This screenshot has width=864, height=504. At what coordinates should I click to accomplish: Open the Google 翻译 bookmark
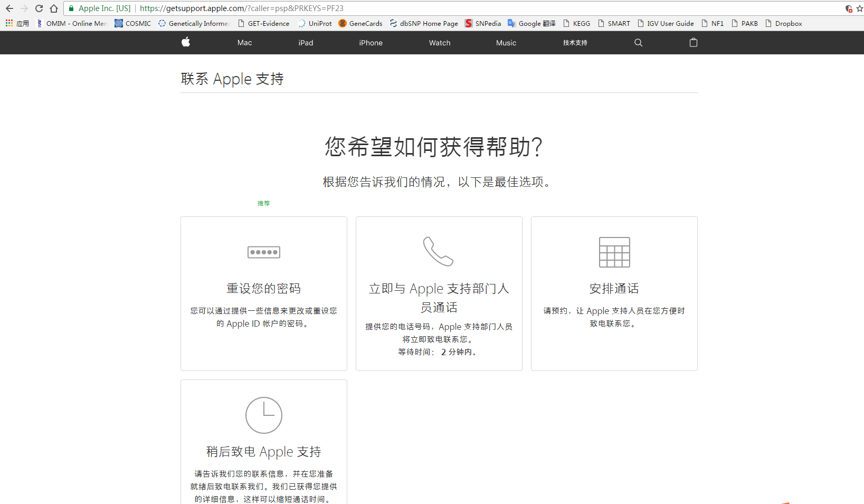(531, 23)
